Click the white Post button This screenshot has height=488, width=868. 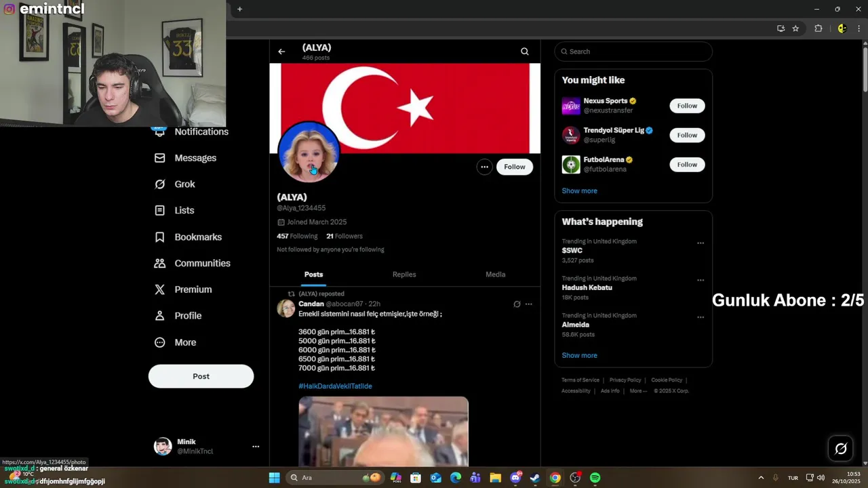[x=201, y=376]
